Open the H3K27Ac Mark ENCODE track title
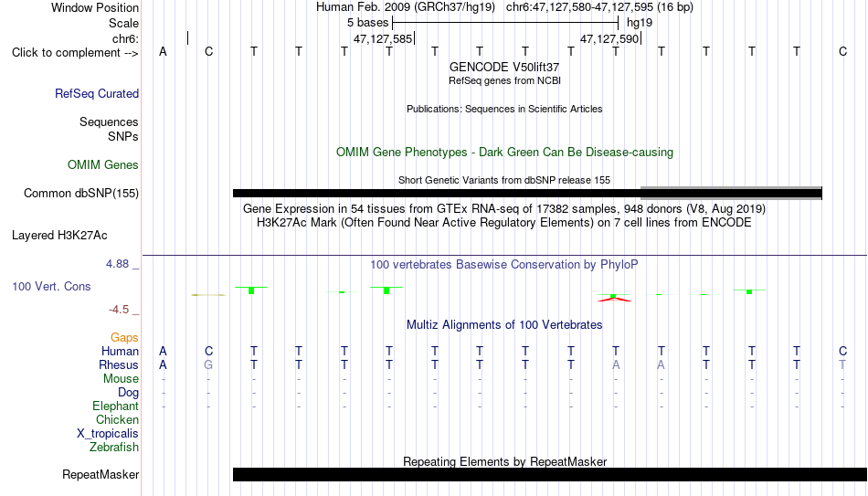Image resolution: width=868 pixels, height=496 pixels. point(504,223)
